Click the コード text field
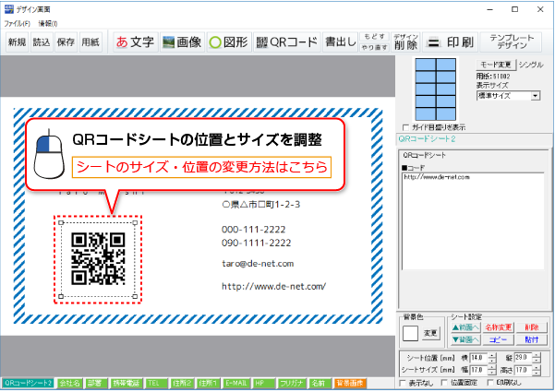The image size is (555, 392). tap(473, 221)
